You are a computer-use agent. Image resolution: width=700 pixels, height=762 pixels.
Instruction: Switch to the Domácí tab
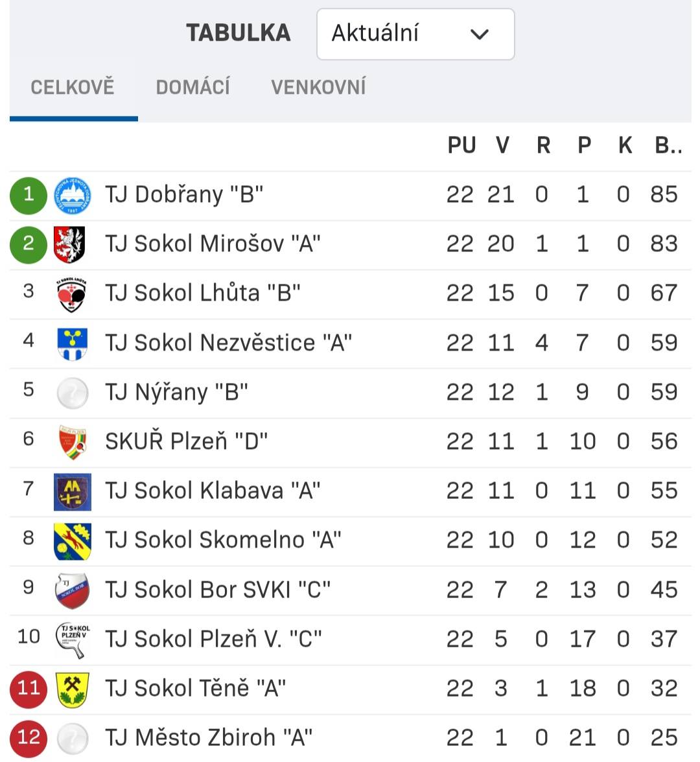coord(193,87)
